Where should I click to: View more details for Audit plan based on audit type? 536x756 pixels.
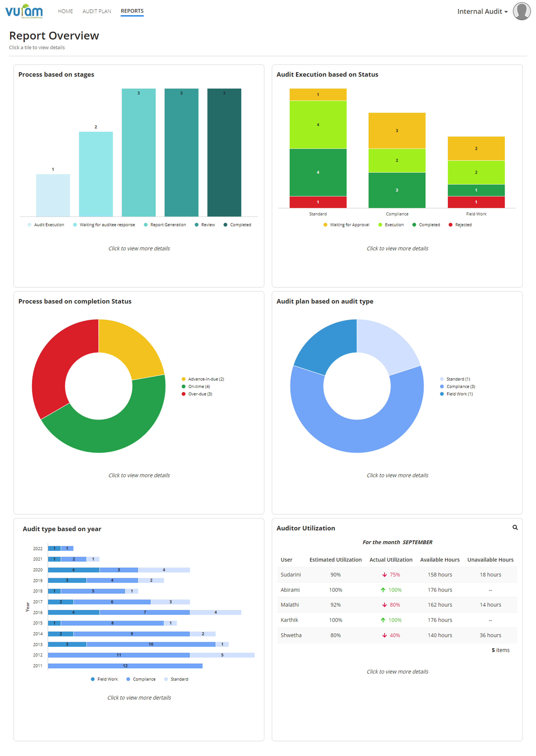(x=397, y=475)
